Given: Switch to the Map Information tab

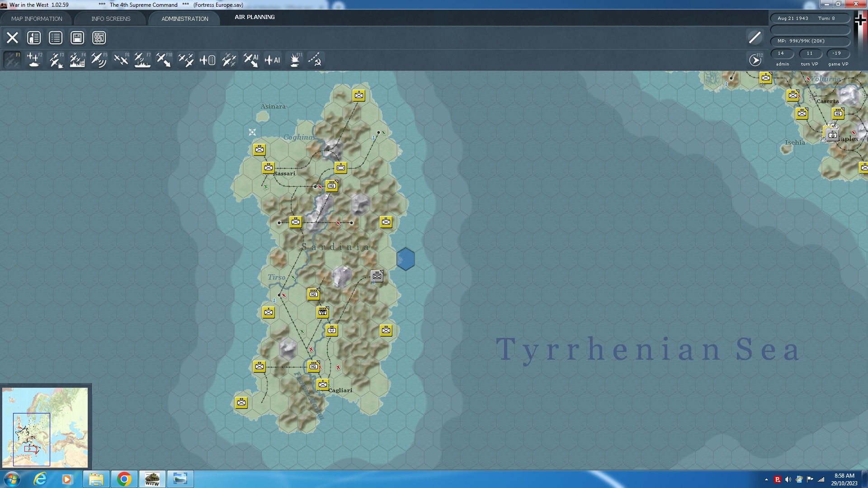Looking at the screenshot, I should 37,19.
